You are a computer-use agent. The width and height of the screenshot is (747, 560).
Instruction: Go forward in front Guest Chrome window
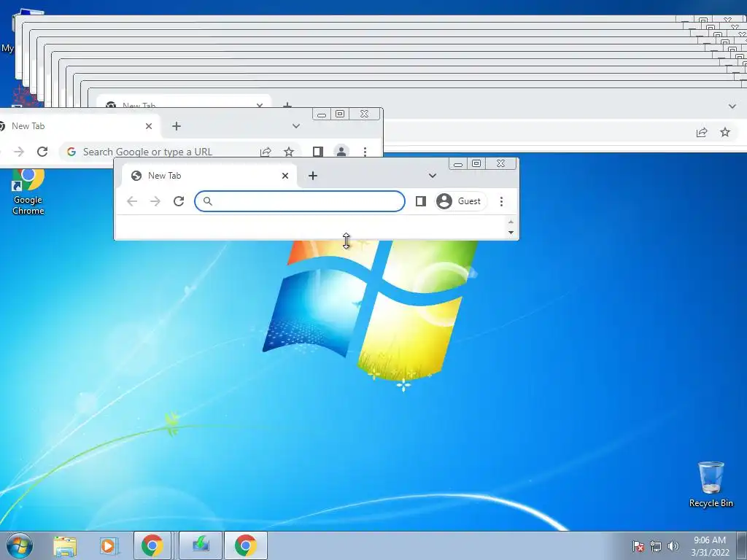pos(155,201)
